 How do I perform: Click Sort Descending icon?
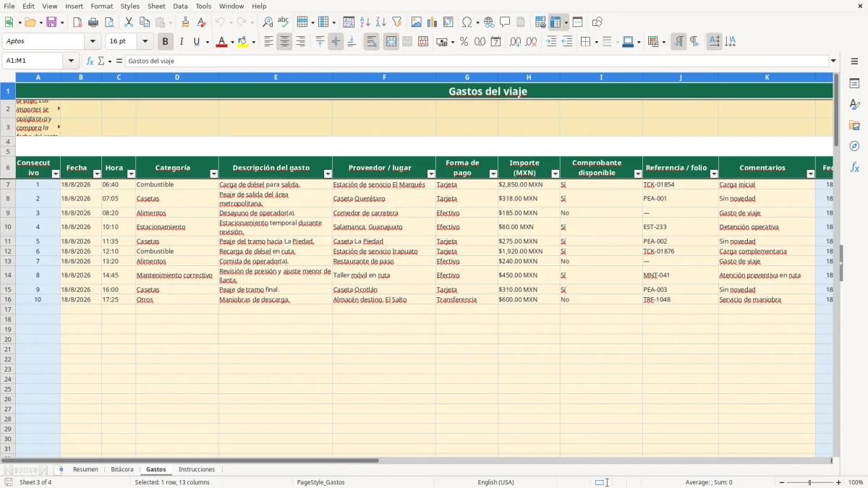(381, 22)
